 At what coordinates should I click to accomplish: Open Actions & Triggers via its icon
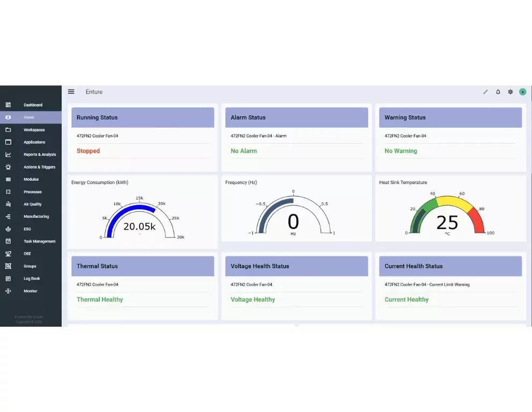tap(9, 166)
